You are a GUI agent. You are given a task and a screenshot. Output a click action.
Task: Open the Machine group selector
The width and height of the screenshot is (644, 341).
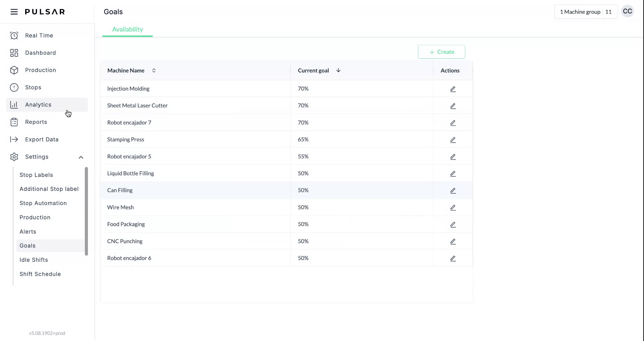(x=585, y=11)
